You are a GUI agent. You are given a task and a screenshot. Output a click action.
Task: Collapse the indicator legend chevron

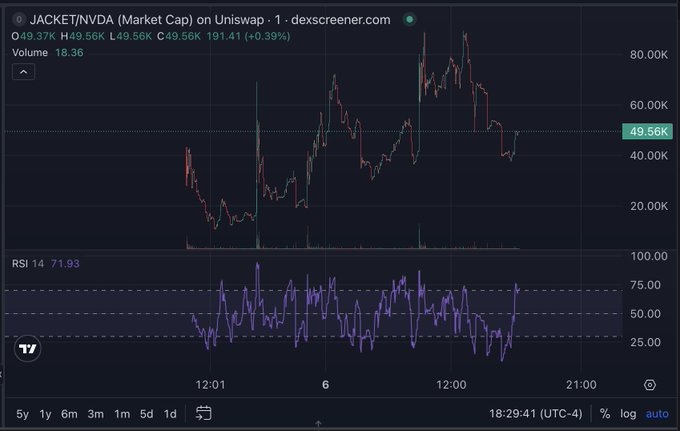pyautogui.click(x=23, y=72)
